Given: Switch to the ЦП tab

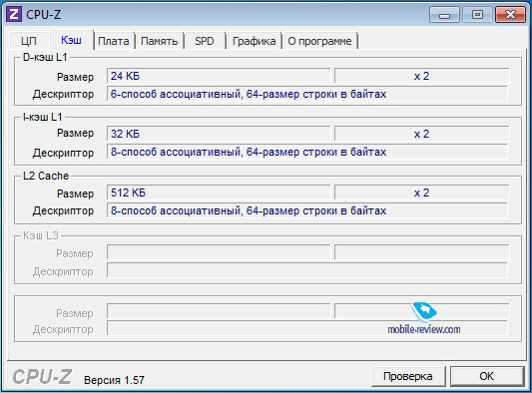Looking at the screenshot, I should (29, 41).
